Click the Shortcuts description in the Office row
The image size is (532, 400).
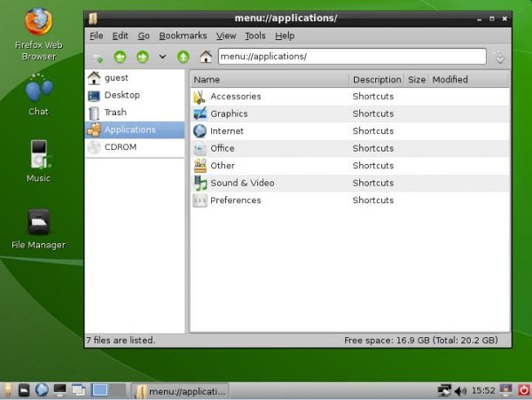coord(373,148)
